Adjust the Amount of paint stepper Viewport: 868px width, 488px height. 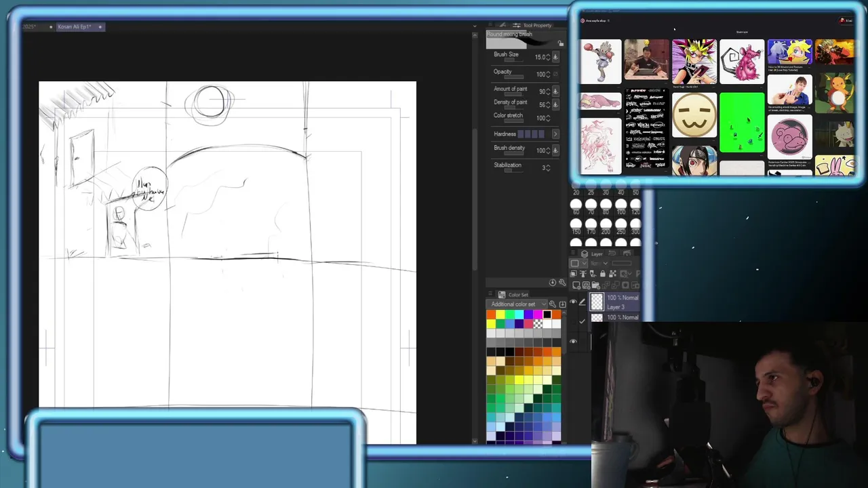548,91
